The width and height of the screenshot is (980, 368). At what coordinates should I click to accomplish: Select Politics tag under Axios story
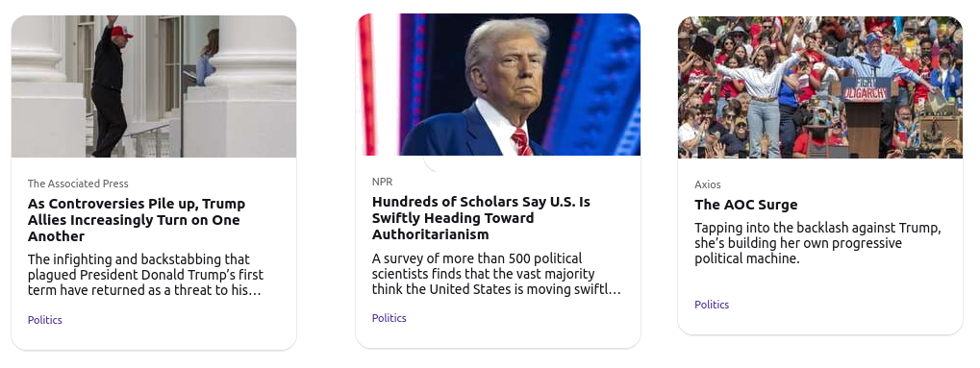(x=712, y=305)
